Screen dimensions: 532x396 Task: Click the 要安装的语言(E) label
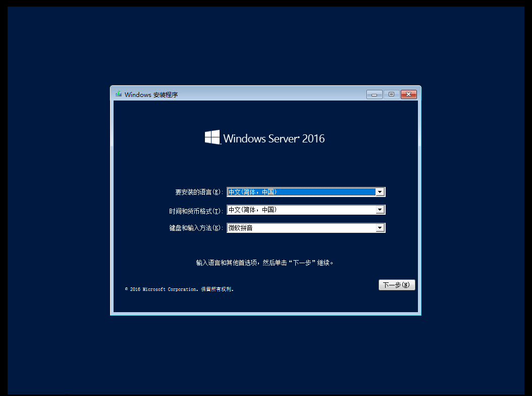pyautogui.click(x=199, y=192)
